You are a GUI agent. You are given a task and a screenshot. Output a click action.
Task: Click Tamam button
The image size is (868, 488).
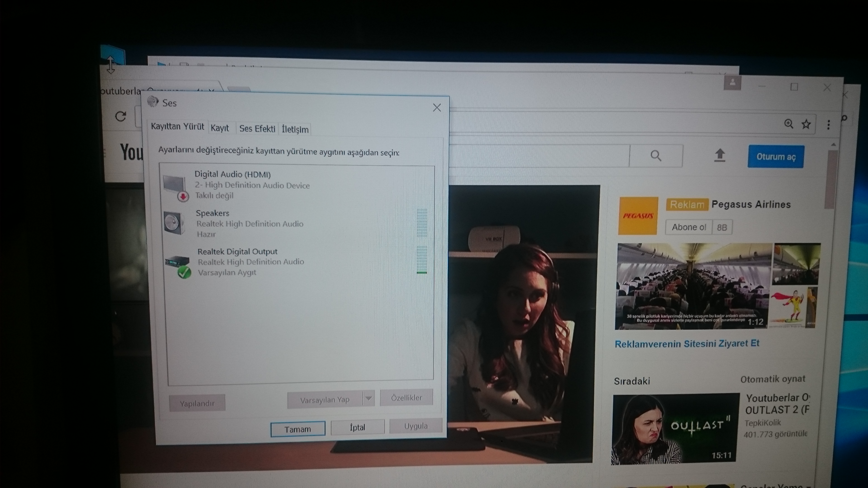pos(297,429)
